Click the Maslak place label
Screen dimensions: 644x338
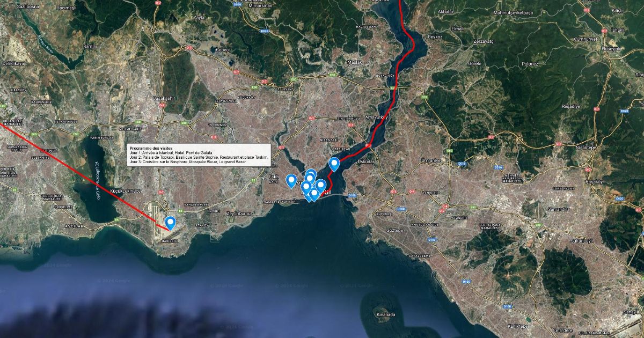click(x=355, y=62)
